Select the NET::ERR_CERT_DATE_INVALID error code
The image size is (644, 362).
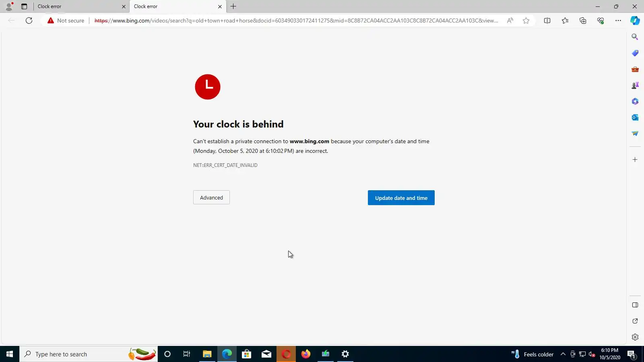click(225, 165)
